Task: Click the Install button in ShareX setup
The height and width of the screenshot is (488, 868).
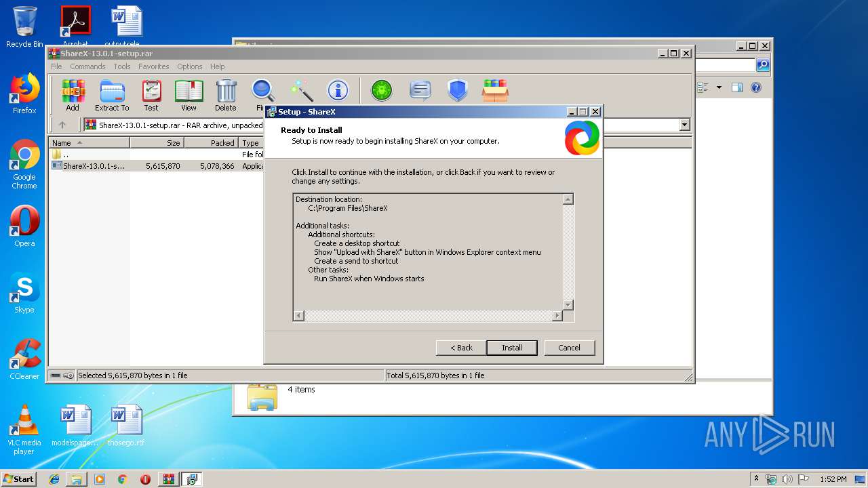Action: pyautogui.click(x=512, y=348)
